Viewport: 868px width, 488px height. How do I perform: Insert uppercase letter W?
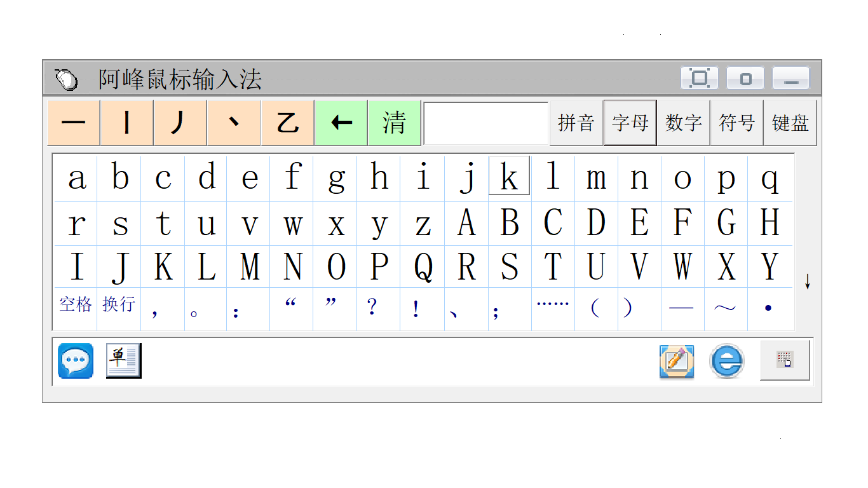(x=683, y=267)
